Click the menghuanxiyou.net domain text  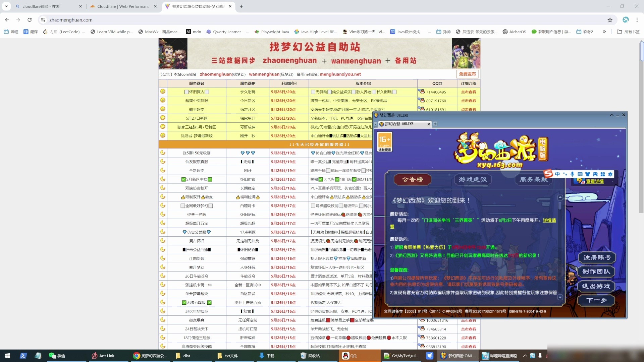[x=340, y=74]
